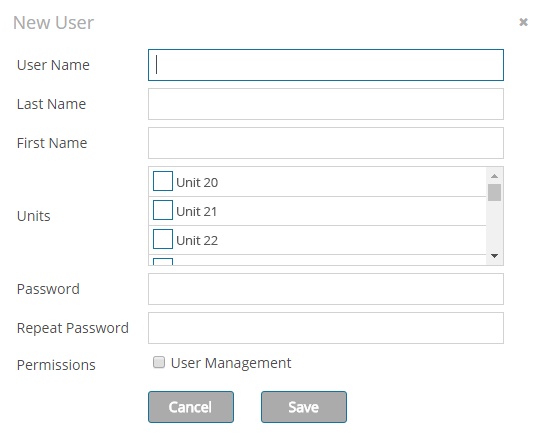Click the empty scrollbar track below the thumb
545x440 pixels.
pyautogui.click(x=494, y=226)
